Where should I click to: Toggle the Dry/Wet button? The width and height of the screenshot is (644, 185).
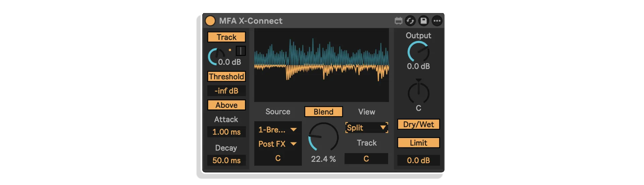418,124
